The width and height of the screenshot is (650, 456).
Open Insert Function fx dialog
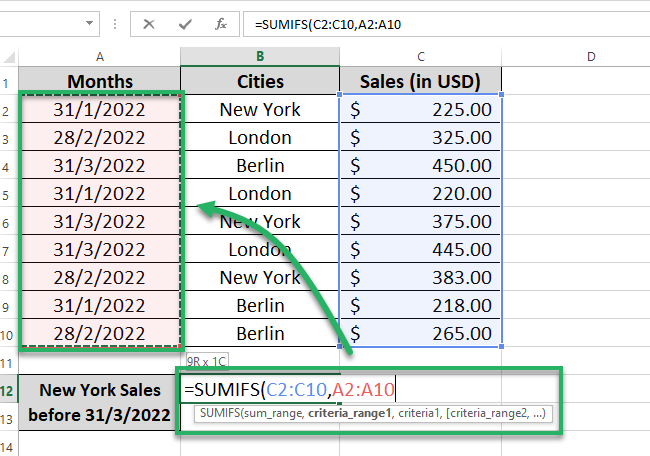tap(221, 24)
